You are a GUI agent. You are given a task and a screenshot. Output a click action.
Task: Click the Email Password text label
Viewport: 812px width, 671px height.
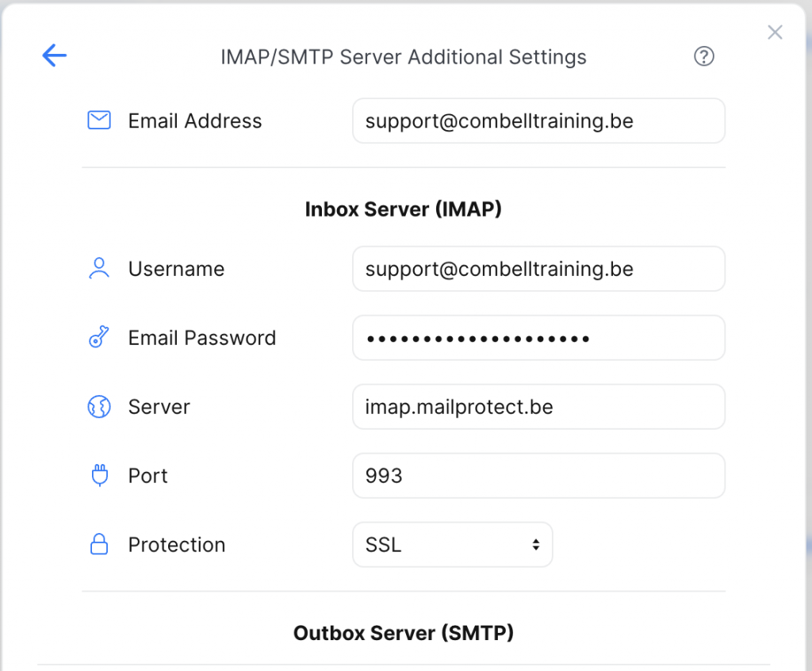tap(202, 338)
